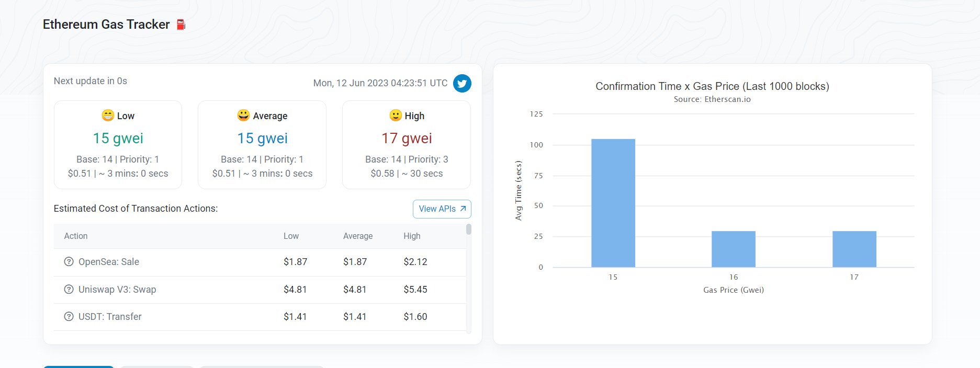Click the chart title Confirmation Time x Gas Price
The width and height of the screenshot is (980, 368).
click(712, 86)
